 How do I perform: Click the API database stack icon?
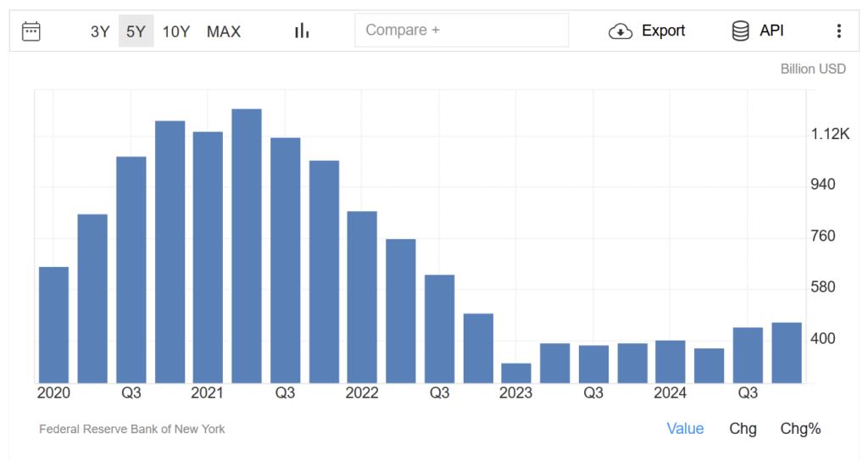click(740, 31)
